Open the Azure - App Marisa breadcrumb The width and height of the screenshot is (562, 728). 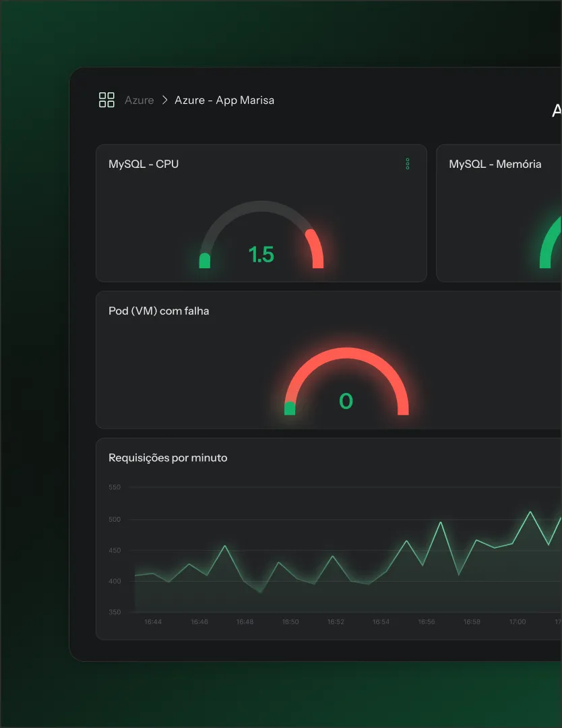[x=224, y=100]
